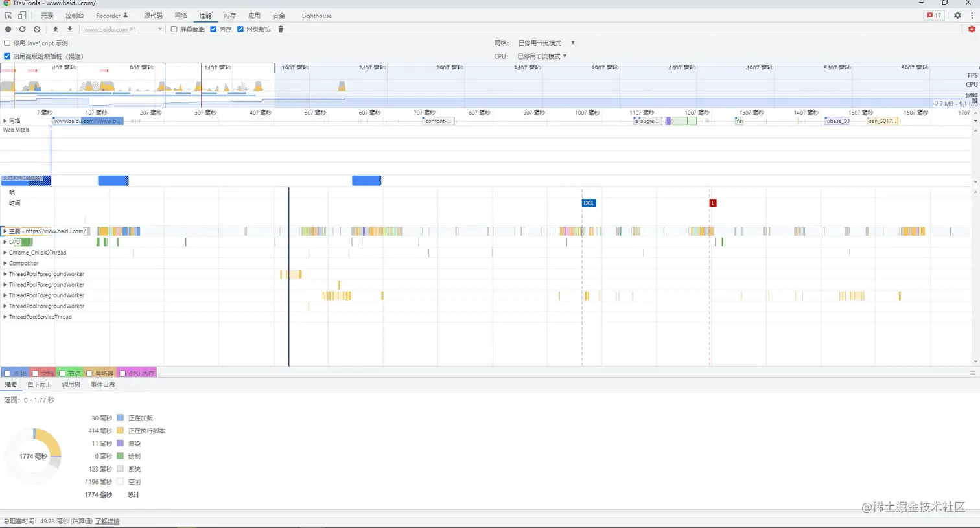
Task: Open the 内存 panel tab in the top bar
Action: (x=230, y=16)
